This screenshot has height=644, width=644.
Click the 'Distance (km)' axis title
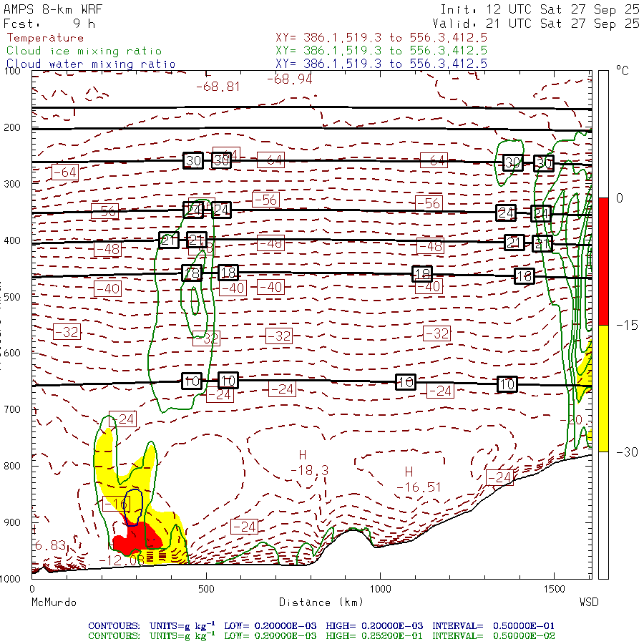321,602
